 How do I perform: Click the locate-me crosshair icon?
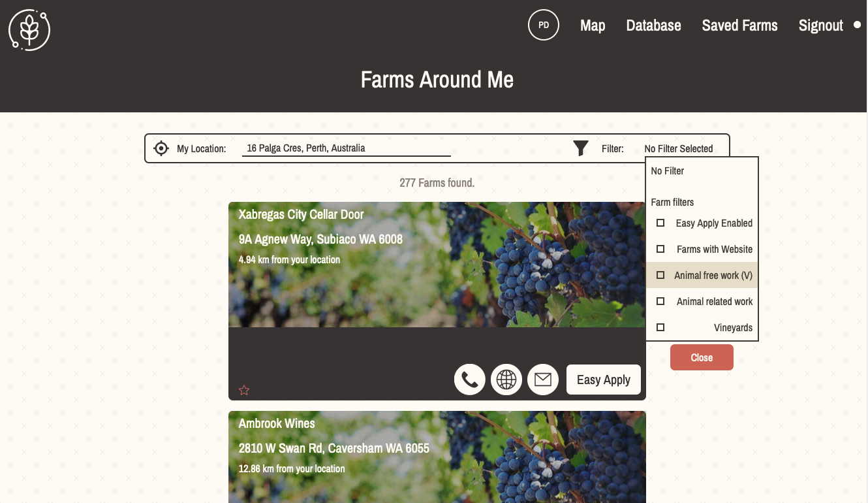pos(161,148)
